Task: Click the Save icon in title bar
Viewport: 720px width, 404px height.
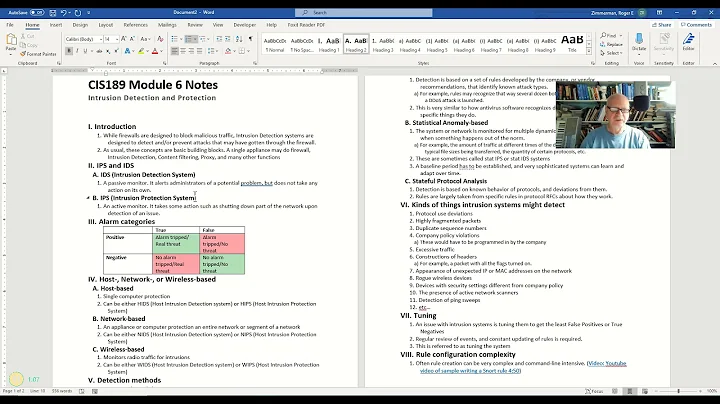Action: point(53,13)
